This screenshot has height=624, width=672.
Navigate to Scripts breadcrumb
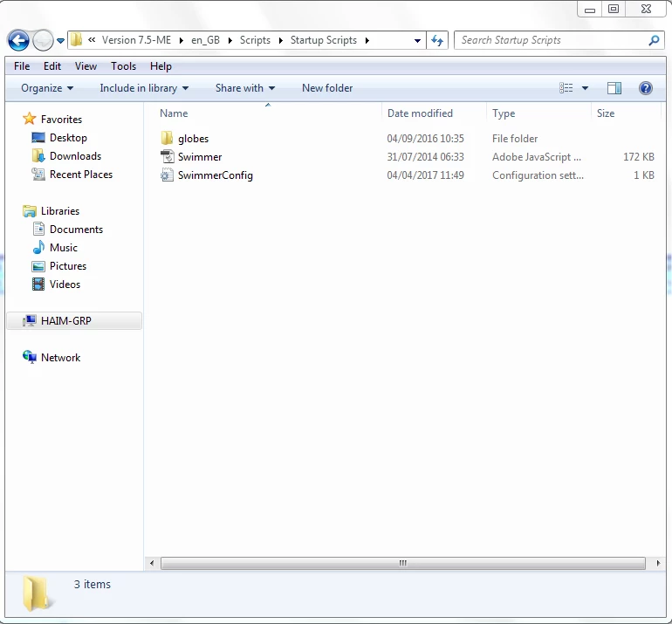[255, 40]
